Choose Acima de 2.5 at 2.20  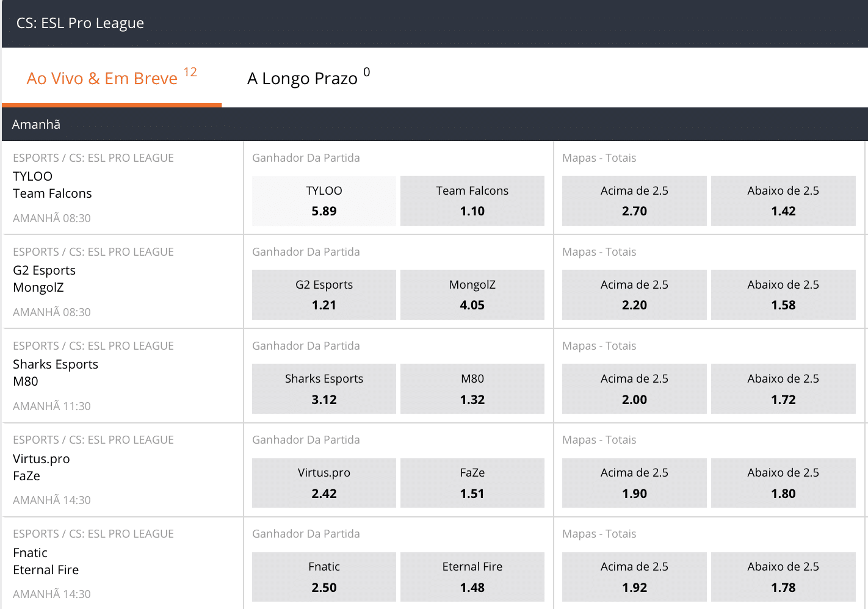[x=634, y=295]
